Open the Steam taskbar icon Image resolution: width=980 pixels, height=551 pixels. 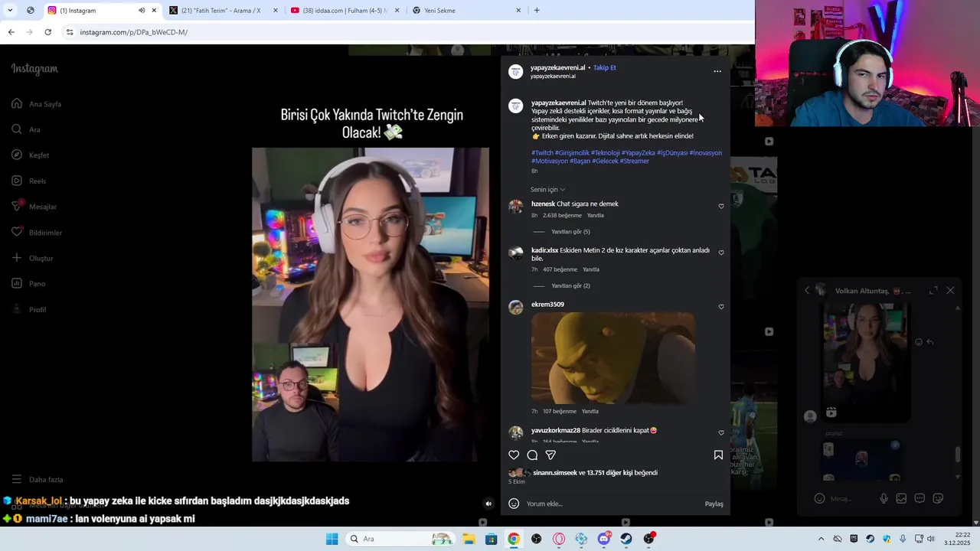click(626, 539)
